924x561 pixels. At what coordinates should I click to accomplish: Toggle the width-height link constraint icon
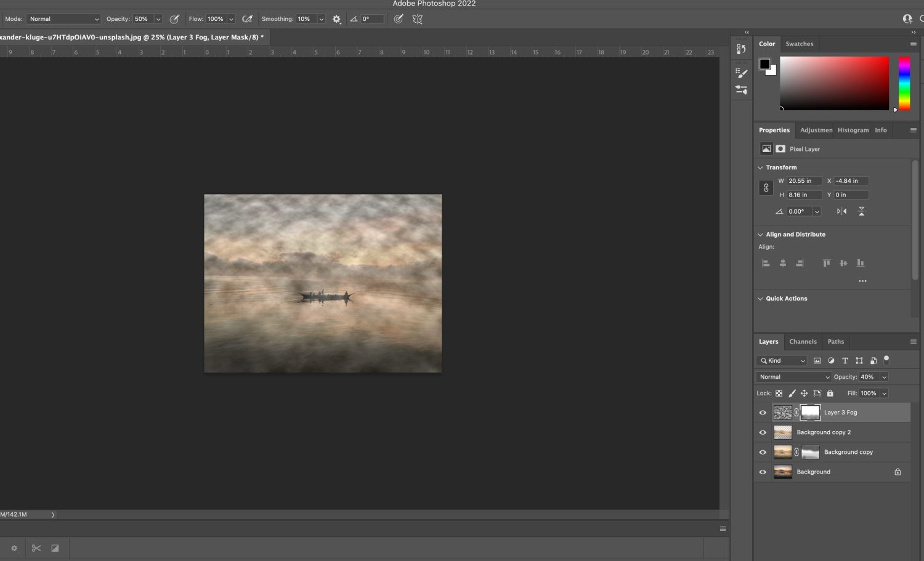[x=766, y=188]
